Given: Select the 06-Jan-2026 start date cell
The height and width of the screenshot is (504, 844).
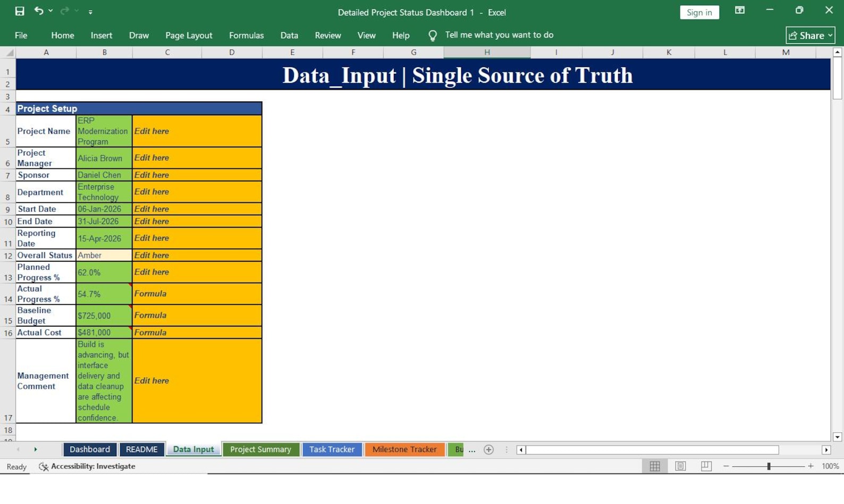Looking at the screenshot, I should 104,209.
